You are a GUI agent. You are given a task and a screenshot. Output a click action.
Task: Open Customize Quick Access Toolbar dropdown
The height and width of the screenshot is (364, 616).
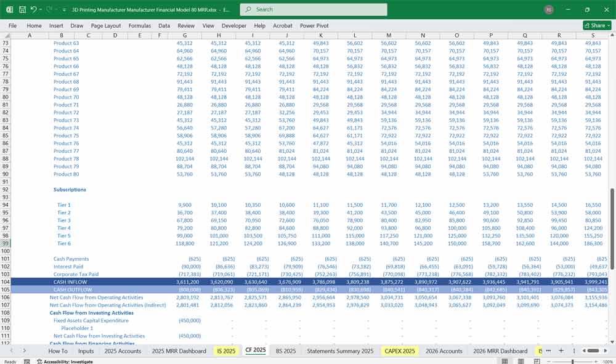[64, 9]
